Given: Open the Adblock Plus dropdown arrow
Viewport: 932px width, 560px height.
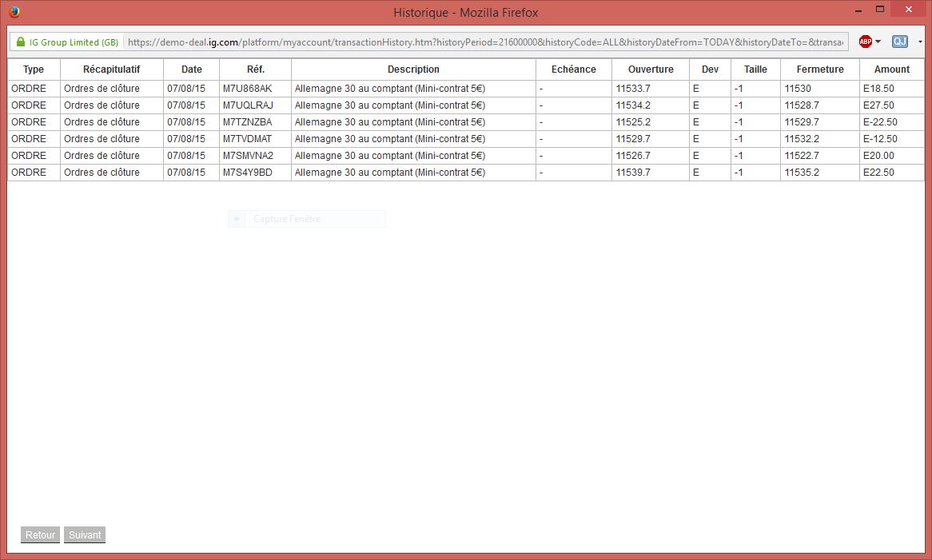Looking at the screenshot, I should click(878, 42).
